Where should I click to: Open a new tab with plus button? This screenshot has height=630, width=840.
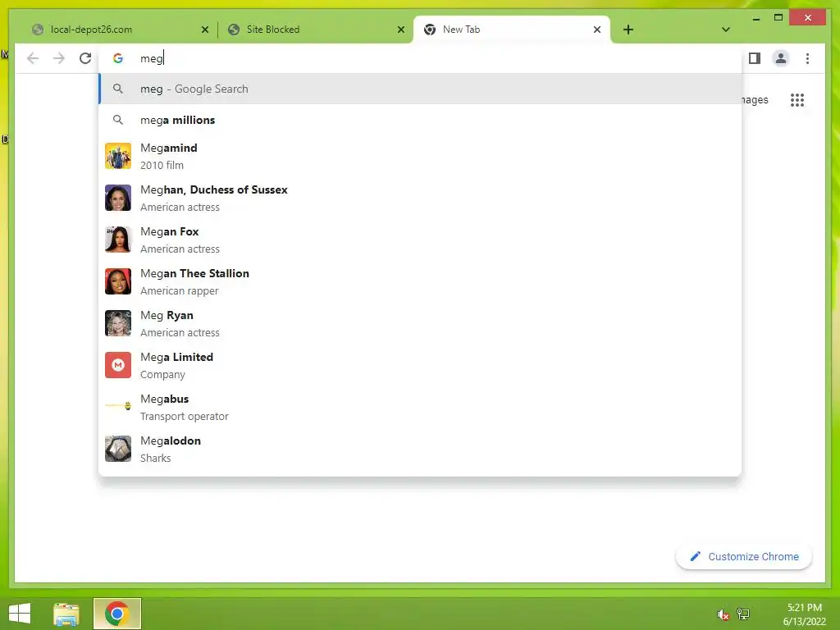tap(628, 30)
